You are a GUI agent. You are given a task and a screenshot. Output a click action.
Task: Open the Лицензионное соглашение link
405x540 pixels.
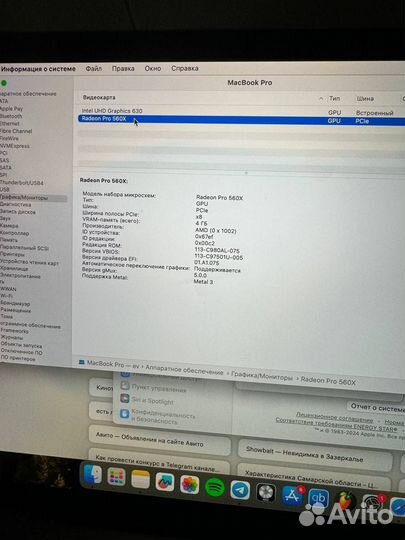click(x=334, y=417)
